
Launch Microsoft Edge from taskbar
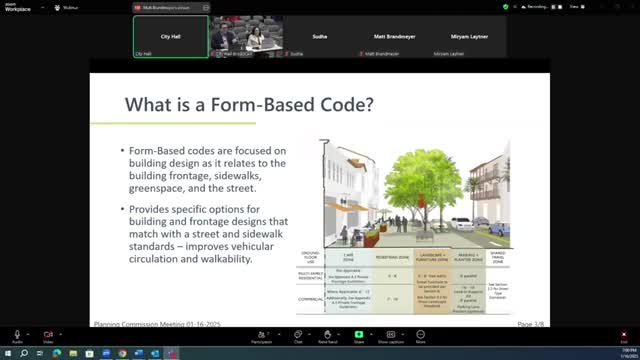[57, 353]
